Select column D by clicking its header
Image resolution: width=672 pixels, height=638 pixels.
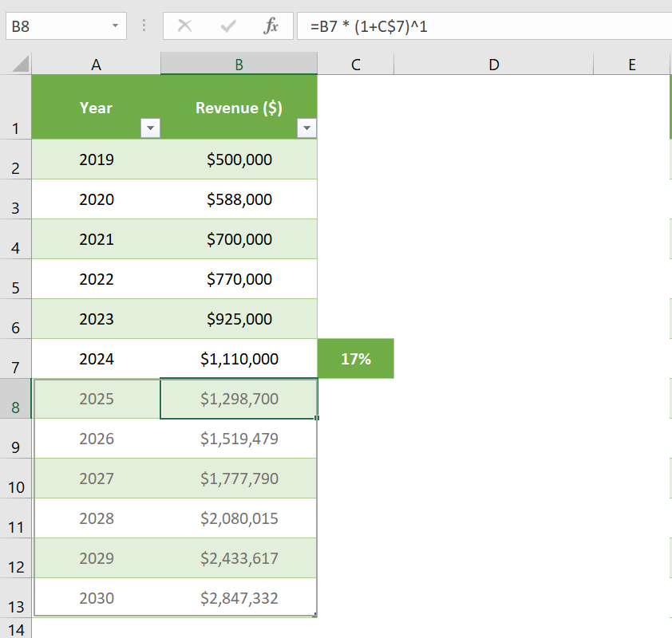click(493, 62)
